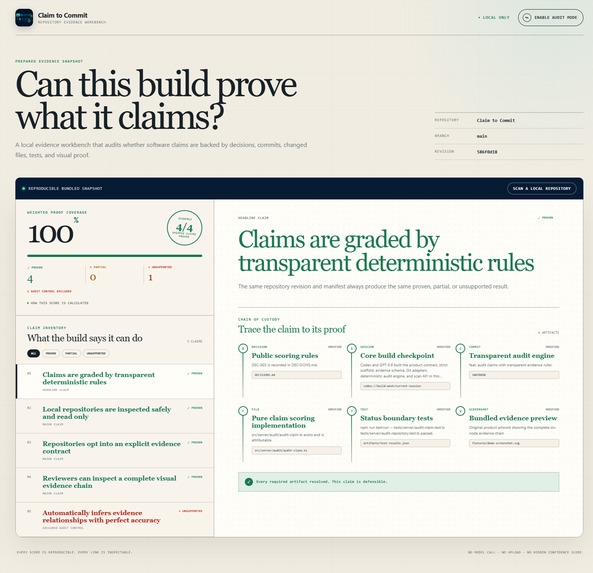Click the artifacts count label near Trace heading
This screenshot has width=593, height=573.
click(548, 333)
